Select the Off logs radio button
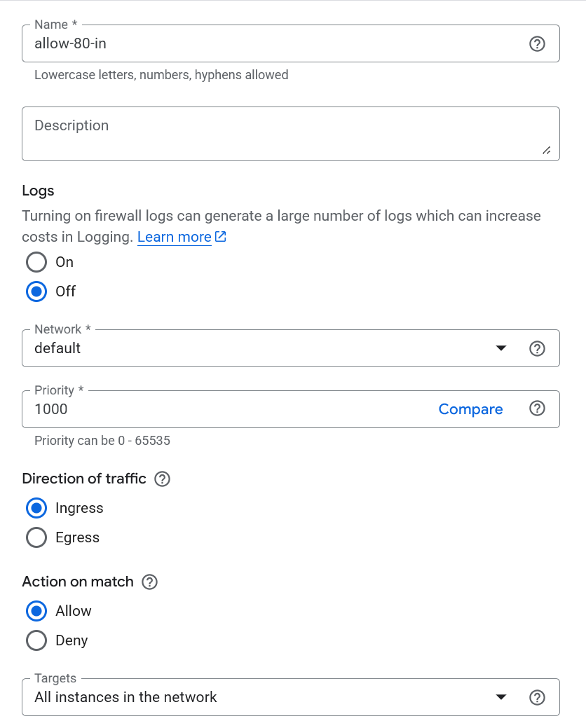This screenshot has width=586, height=728. tap(36, 291)
